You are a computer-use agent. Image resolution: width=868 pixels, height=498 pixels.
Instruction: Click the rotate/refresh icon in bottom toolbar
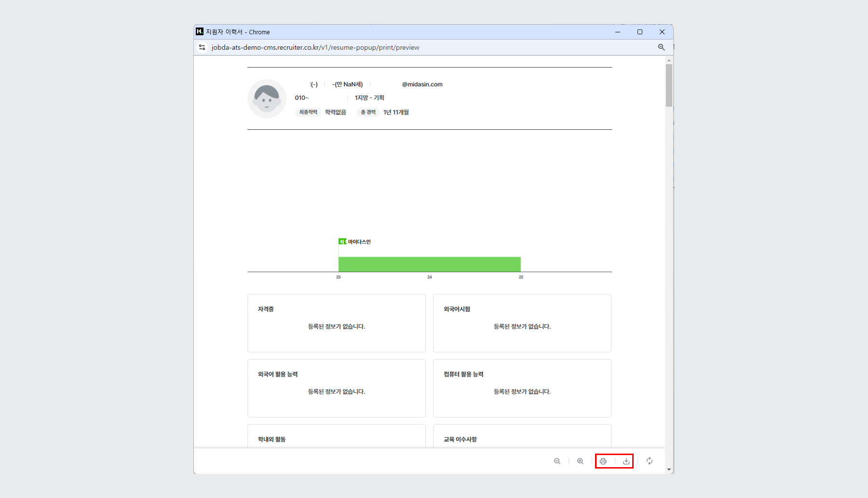tap(650, 461)
